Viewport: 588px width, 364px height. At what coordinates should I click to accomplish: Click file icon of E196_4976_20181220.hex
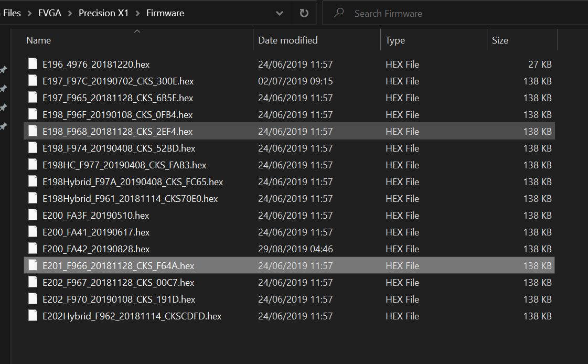(33, 65)
